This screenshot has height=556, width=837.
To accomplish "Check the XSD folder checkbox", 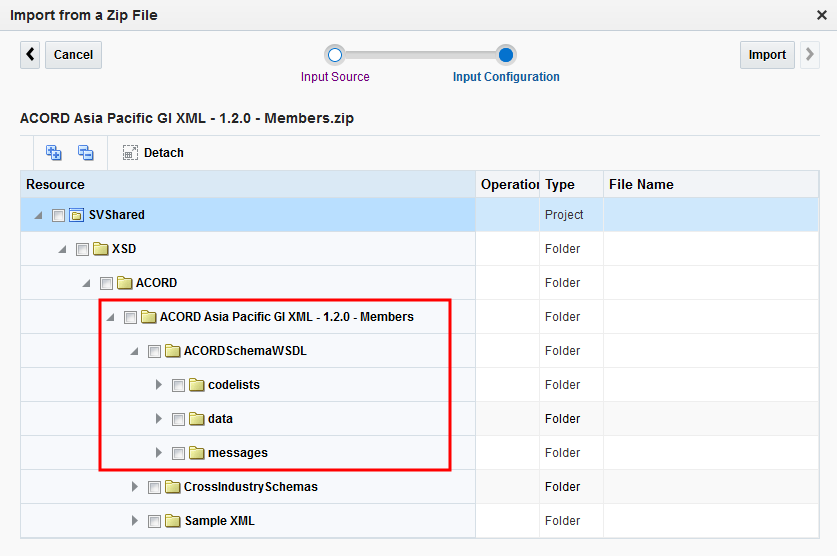I will click(82, 249).
